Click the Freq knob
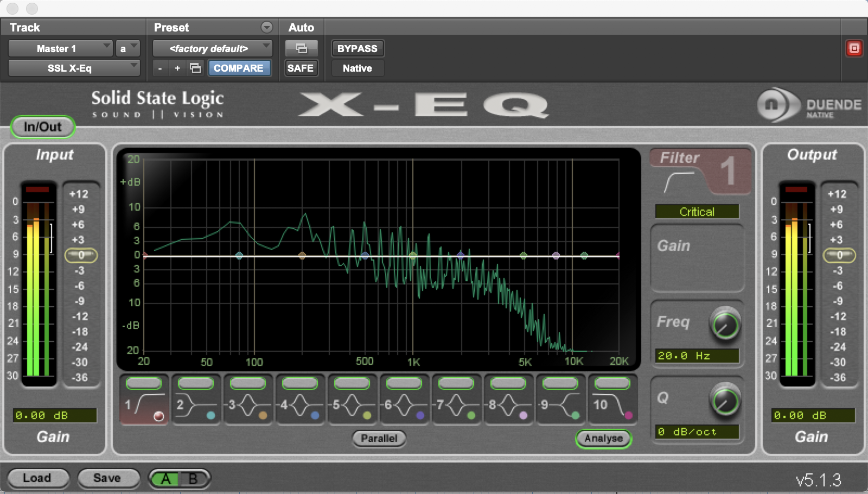The height and width of the screenshot is (494, 868). click(725, 324)
